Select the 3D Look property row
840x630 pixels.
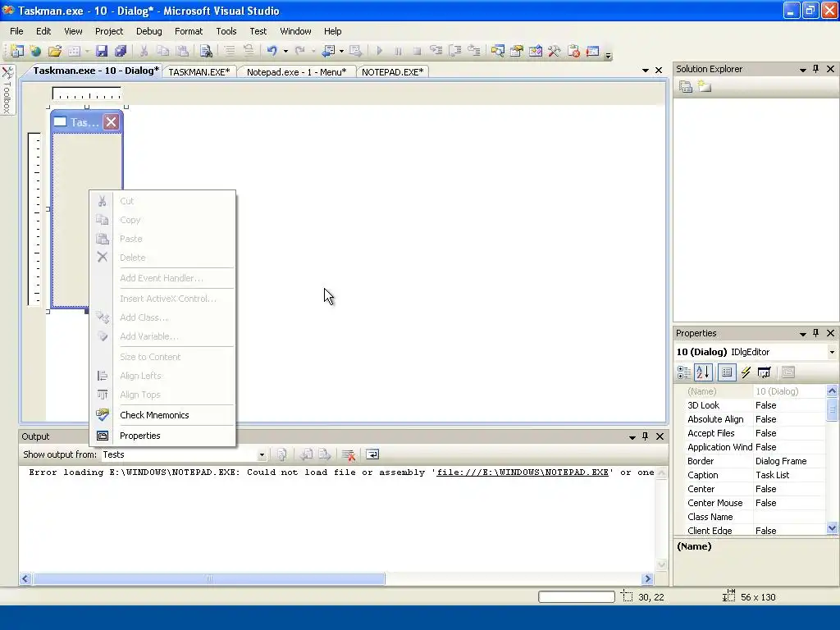(x=750, y=405)
